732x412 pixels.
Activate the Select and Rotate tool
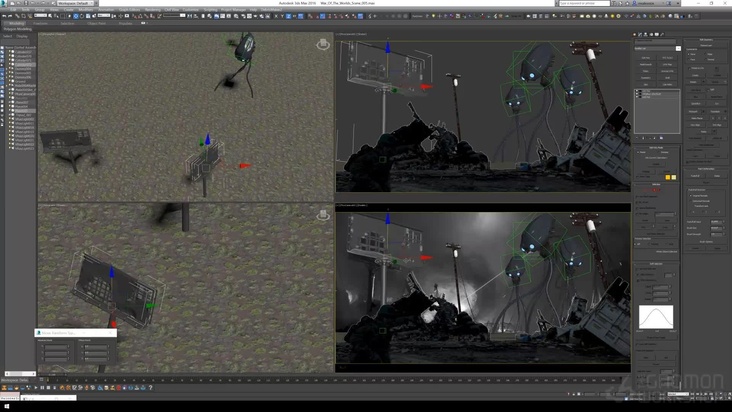click(x=82, y=16)
